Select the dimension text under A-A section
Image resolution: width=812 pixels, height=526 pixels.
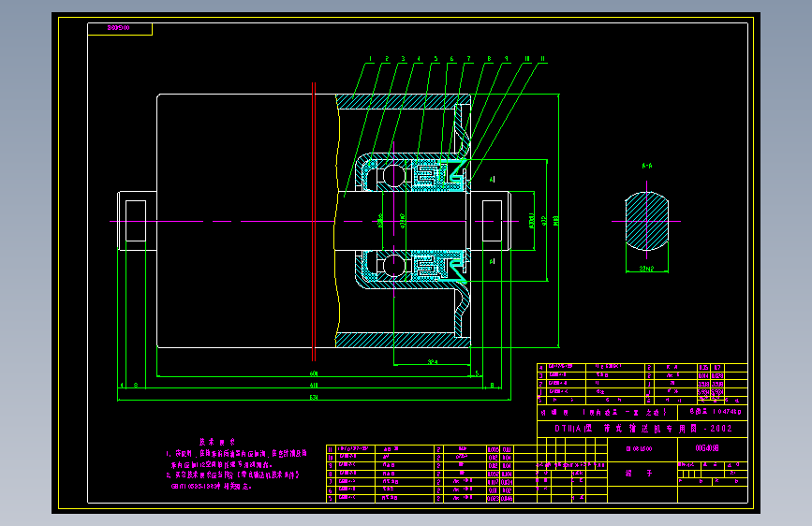[x=646, y=269]
